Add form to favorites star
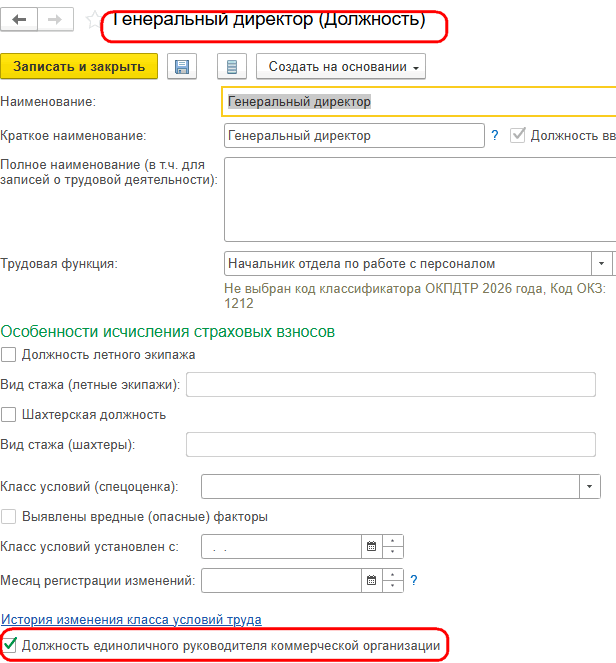Viewport: 616px width, 663px height. click(x=93, y=20)
